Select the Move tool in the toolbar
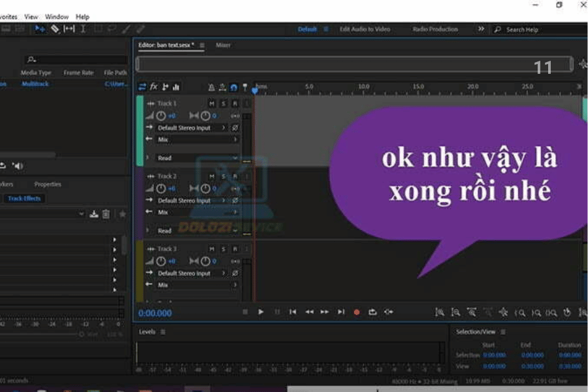The height and width of the screenshot is (392, 588). tap(40, 29)
